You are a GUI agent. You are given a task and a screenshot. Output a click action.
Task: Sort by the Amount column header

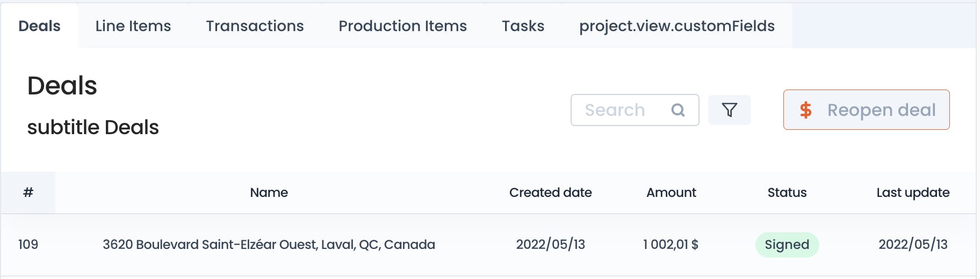click(671, 193)
